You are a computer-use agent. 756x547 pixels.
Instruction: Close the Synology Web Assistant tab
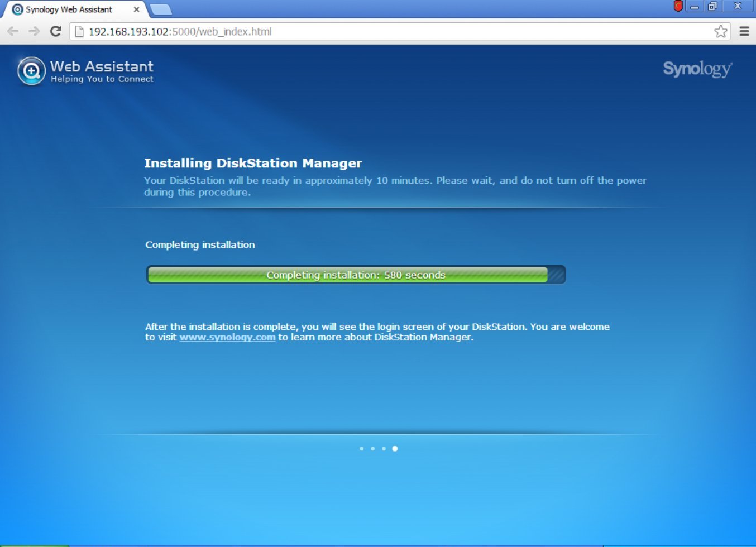pos(136,9)
